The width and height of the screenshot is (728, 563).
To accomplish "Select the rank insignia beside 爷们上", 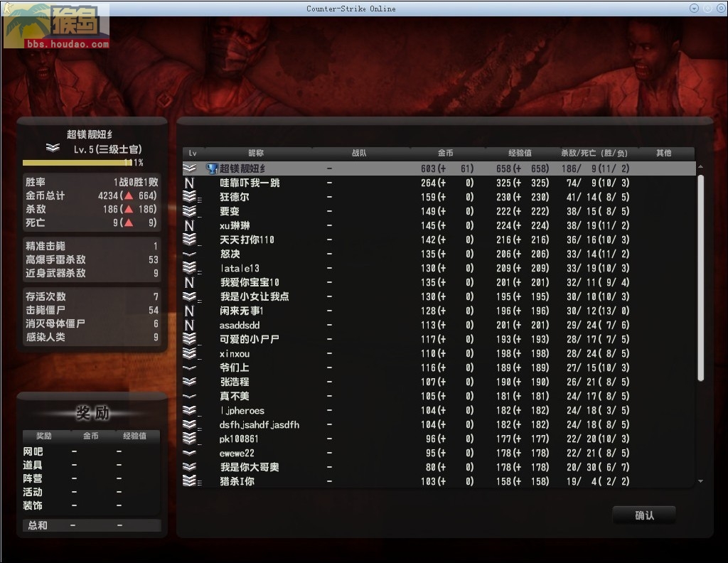I will pos(189,368).
